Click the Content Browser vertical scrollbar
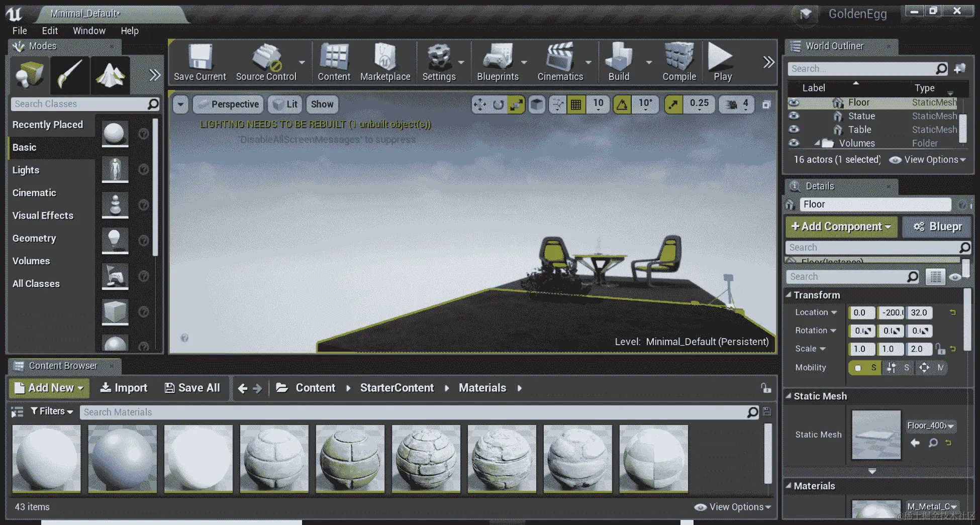 767,453
